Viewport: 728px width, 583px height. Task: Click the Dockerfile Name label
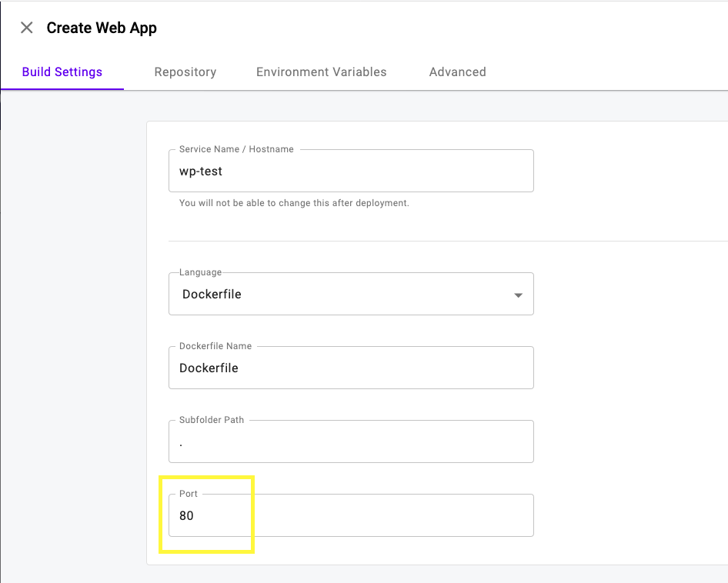click(215, 346)
